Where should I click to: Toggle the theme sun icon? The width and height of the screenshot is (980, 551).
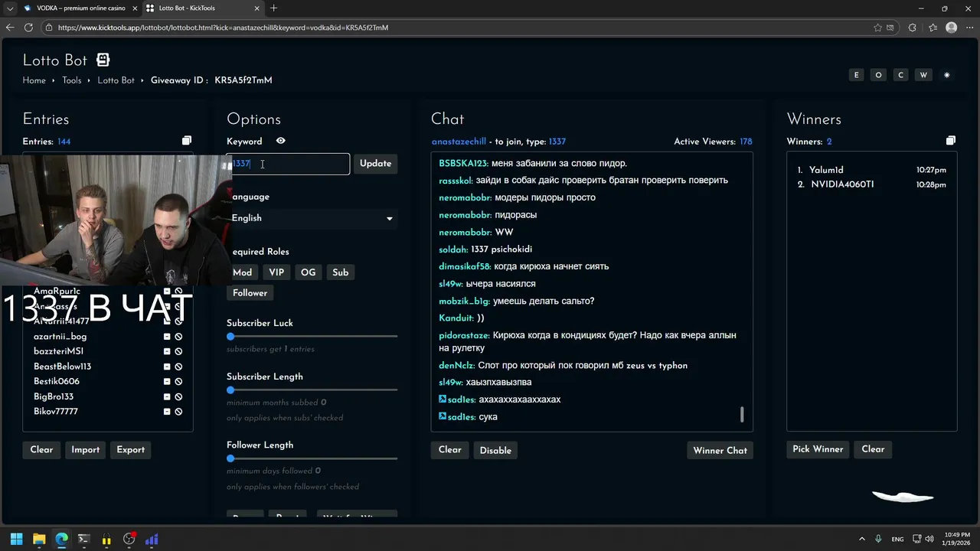tap(947, 75)
